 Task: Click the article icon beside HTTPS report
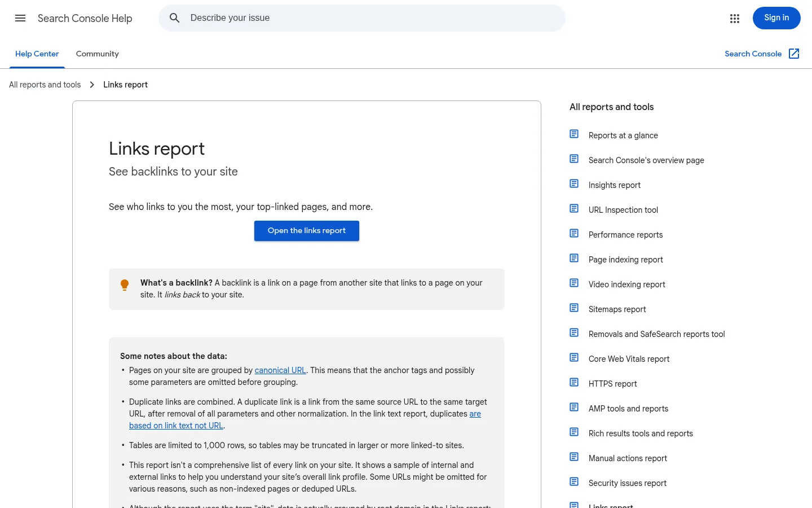pos(574,383)
